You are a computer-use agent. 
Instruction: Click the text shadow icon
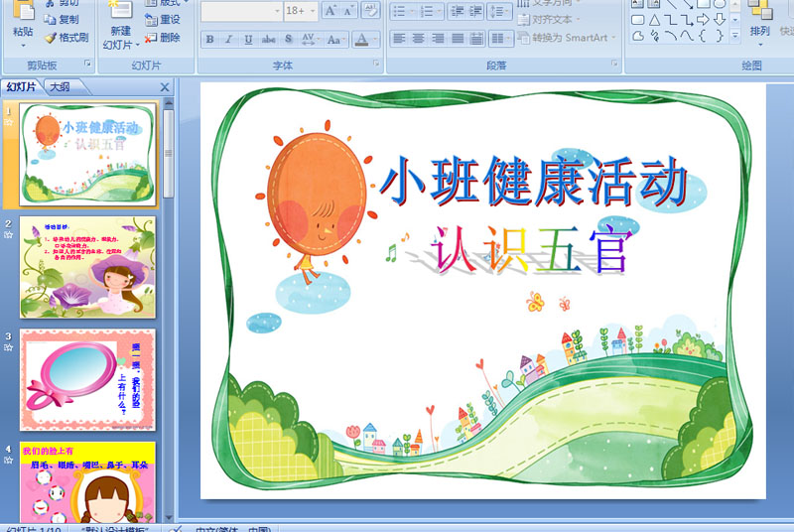288,40
